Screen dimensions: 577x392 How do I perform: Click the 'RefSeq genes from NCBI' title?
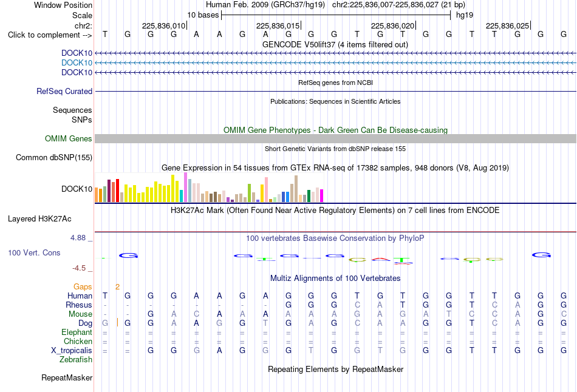(335, 83)
